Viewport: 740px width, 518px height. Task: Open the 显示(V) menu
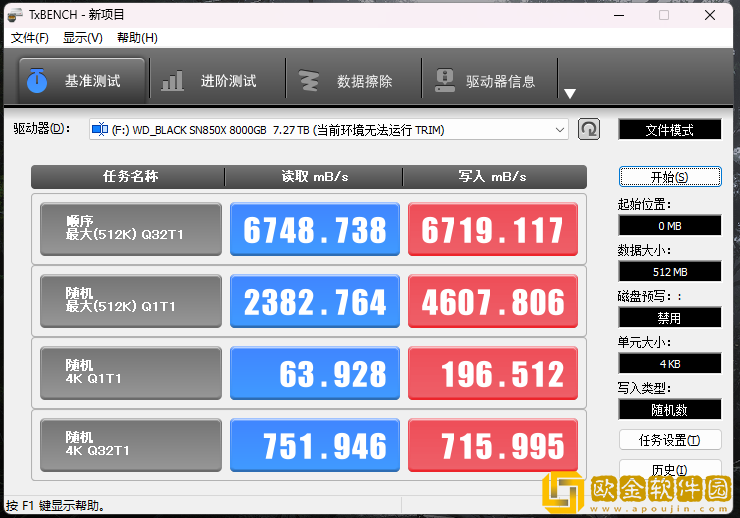[83, 38]
